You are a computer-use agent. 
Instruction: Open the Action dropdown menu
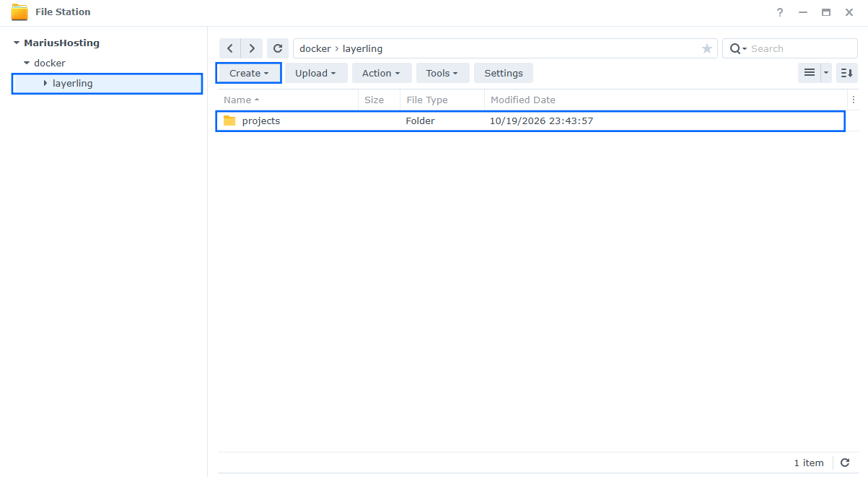tap(382, 73)
